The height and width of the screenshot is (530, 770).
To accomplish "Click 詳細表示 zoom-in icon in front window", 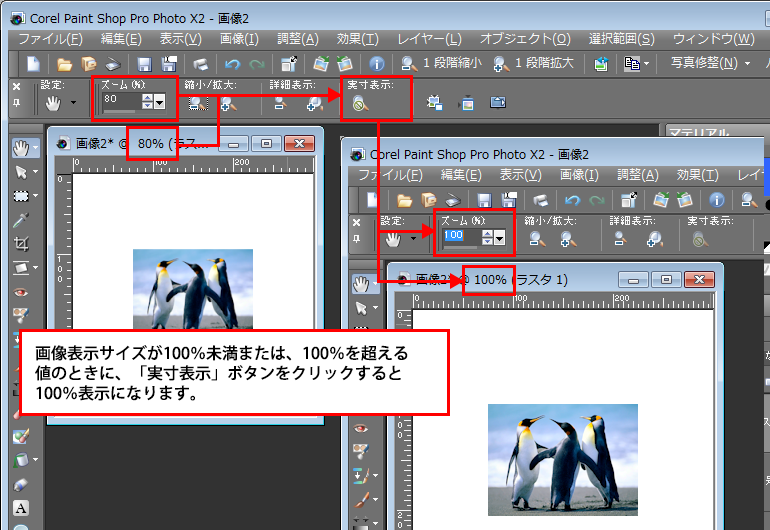I will click(654, 239).
